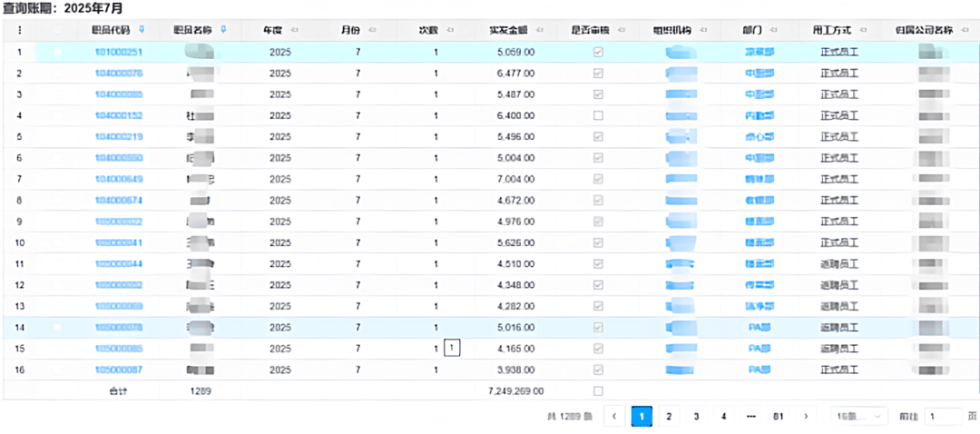Click the small icon next to 年度 header
This screenshot has width=980, height=434.
click(294, 30)
